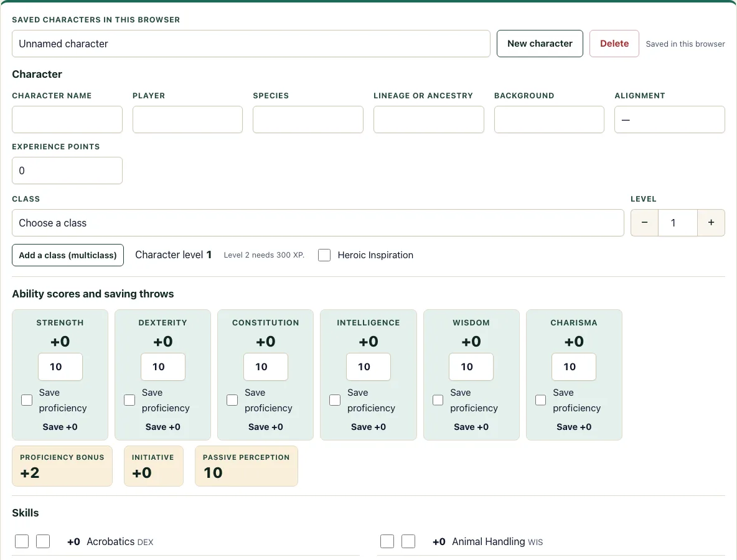This screenshot has width=737, height=560.
Task: Select the Strength score field
Action: [x=60, y=367]
